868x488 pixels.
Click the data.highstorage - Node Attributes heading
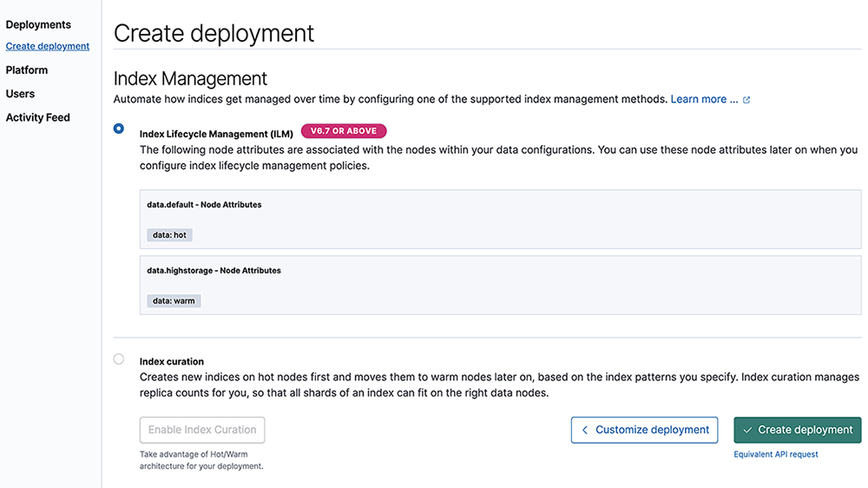coord(214,270)
